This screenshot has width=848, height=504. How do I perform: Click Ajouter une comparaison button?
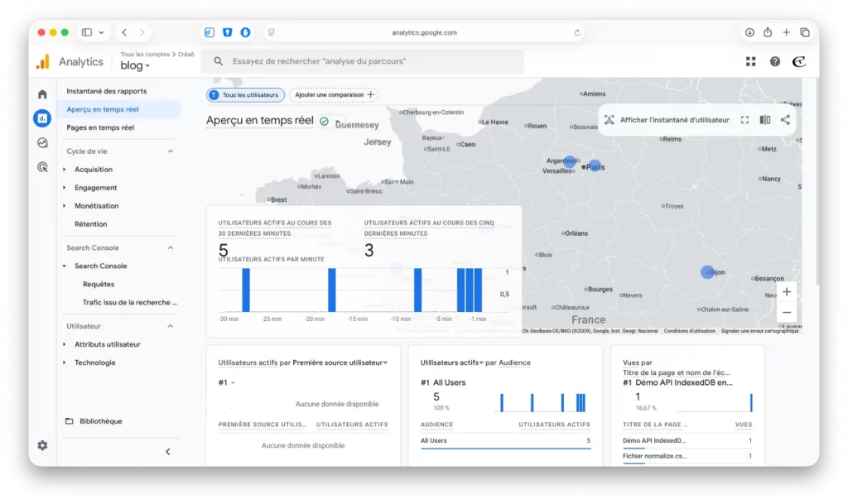tap(334, 95)
